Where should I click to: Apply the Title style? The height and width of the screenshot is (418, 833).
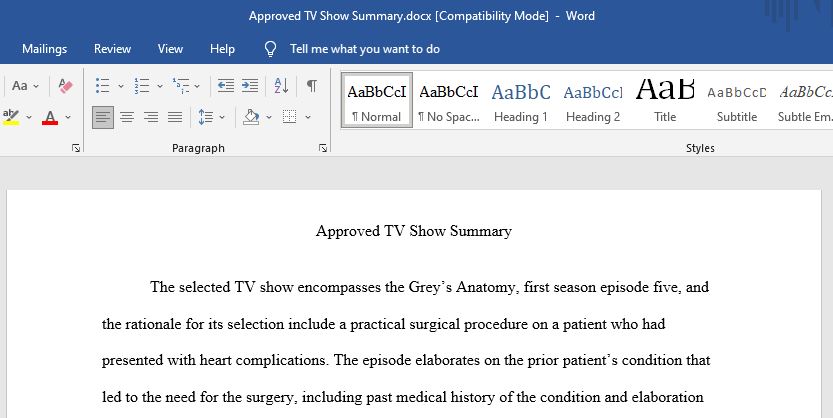(x=665, y=100)
